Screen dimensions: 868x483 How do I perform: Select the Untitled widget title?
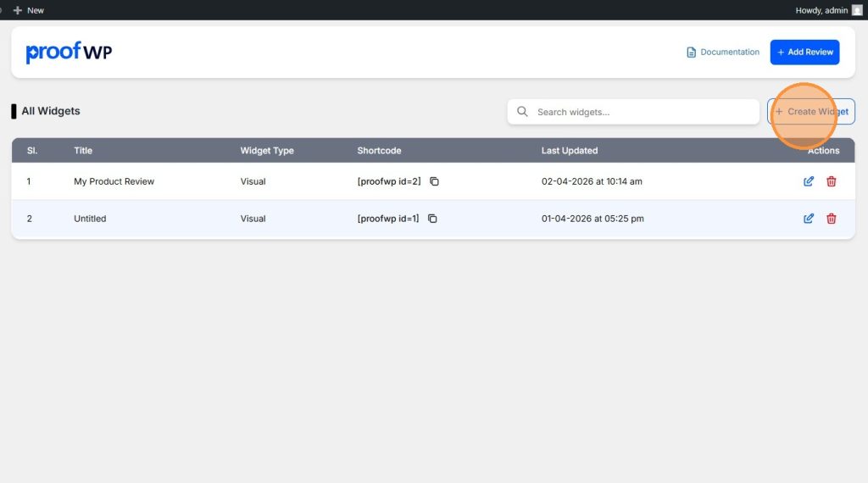(x=90, y=219)
